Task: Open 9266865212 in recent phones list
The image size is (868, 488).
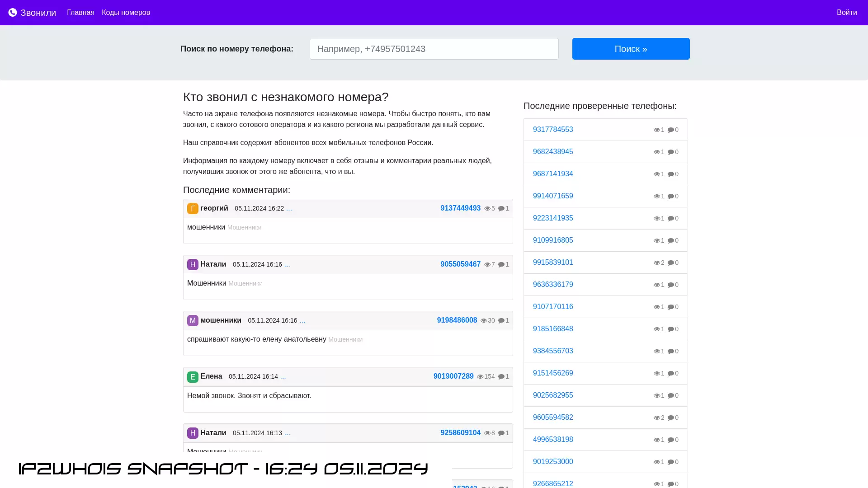Action: click(553, 483)
